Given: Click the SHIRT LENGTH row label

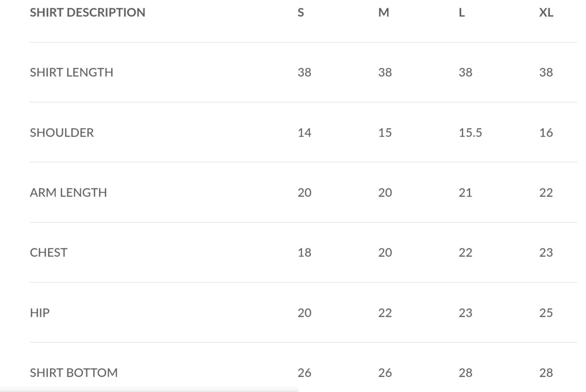Looking at the screenshot, I should tap(72, 72).
